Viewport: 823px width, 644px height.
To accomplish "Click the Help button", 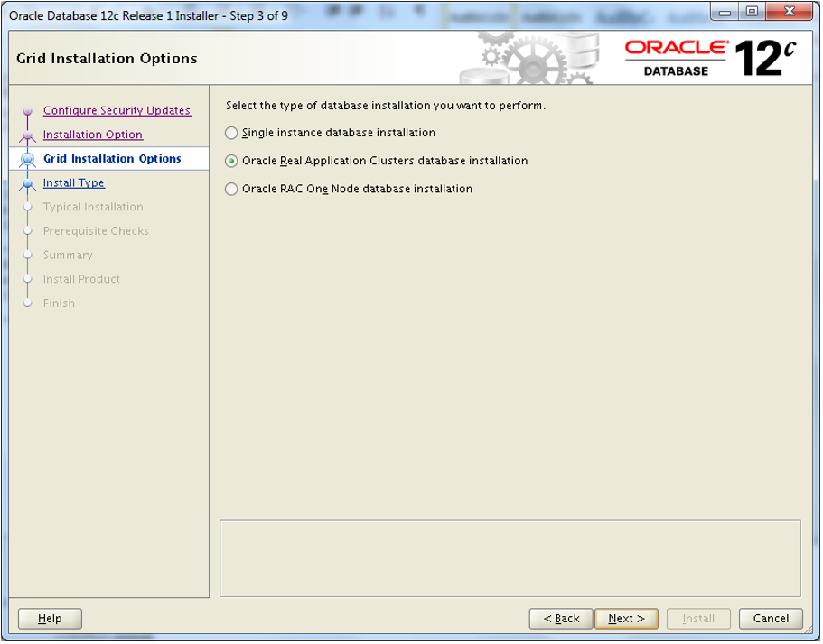I will (x=50, y=619).
